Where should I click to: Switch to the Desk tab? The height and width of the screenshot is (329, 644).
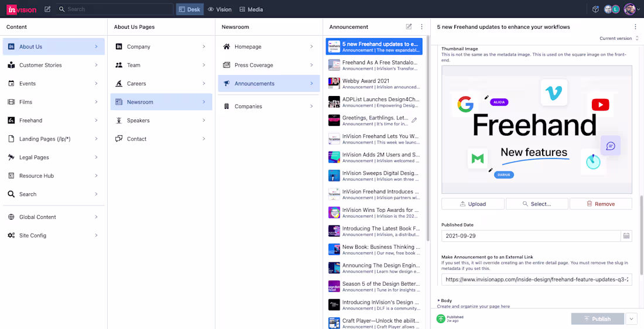(190, 9)
